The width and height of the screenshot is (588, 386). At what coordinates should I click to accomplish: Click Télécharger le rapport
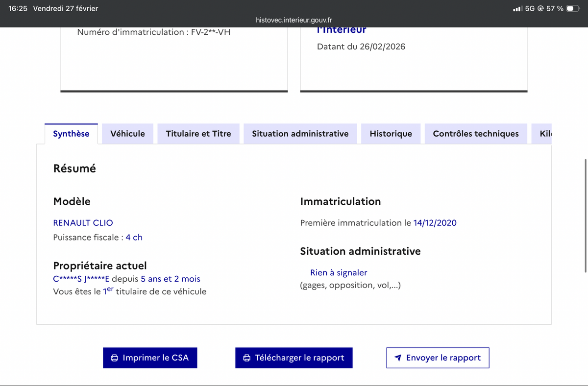point(294,358)
